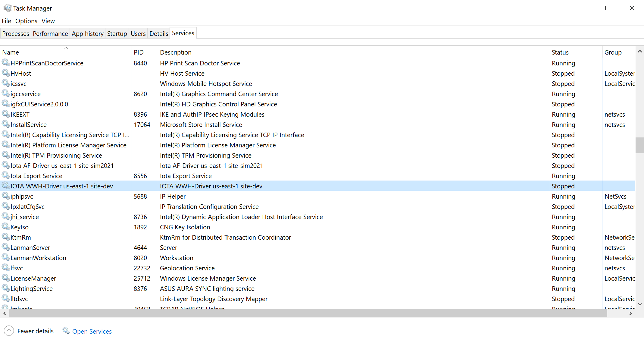Open Services via the Open Services link
644x343 pixels.
pyautogui.click(x=92, y=331)
